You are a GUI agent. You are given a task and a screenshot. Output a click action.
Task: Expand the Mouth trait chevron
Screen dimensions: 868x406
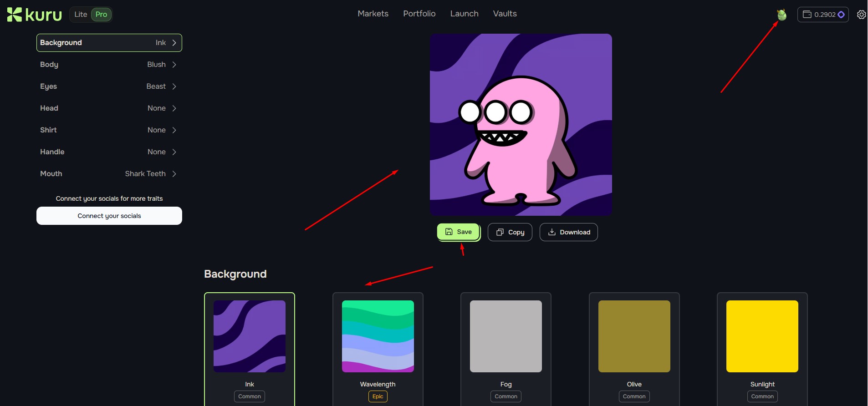(174, 174)
